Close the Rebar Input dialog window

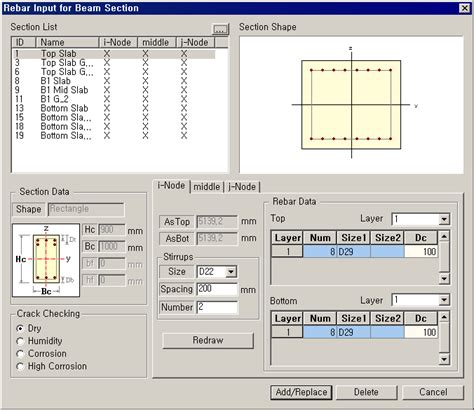464,8
